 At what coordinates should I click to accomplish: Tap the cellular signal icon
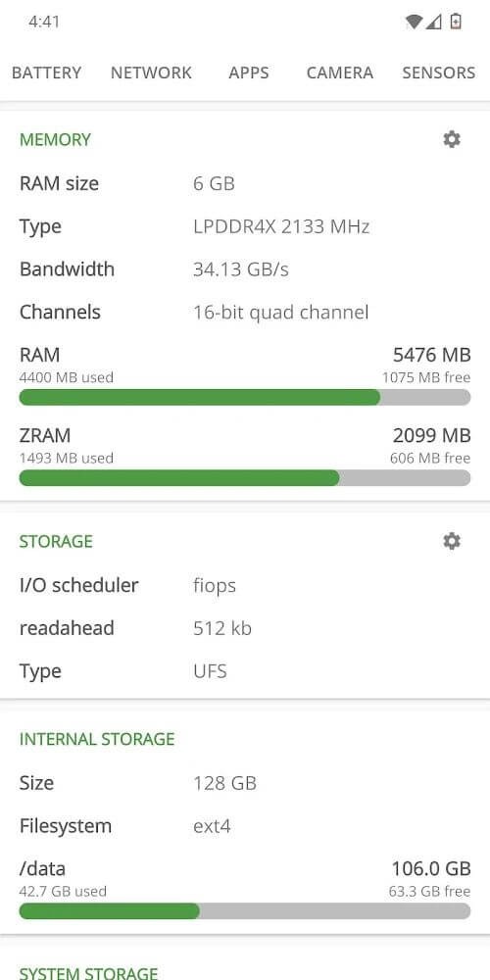click(x=434, y=22)
